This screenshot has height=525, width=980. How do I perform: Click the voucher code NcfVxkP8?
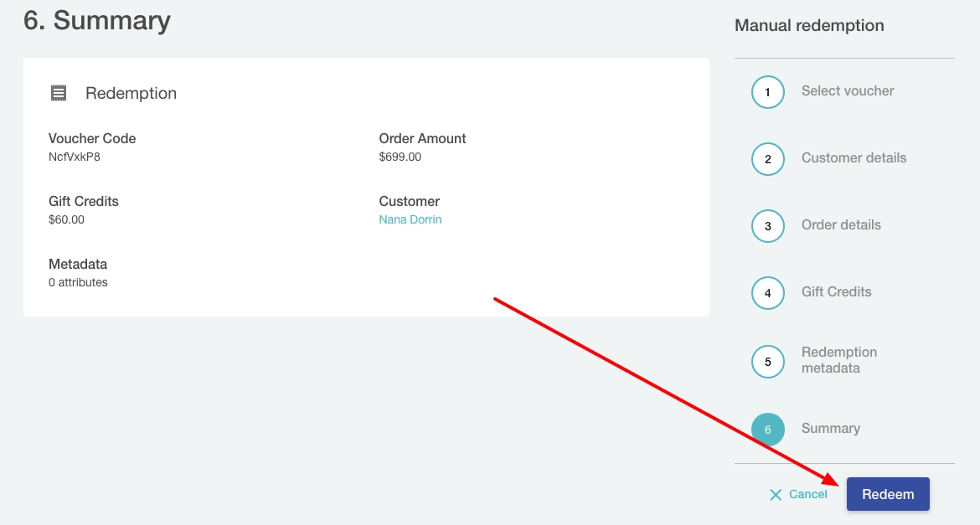point(75,157)
